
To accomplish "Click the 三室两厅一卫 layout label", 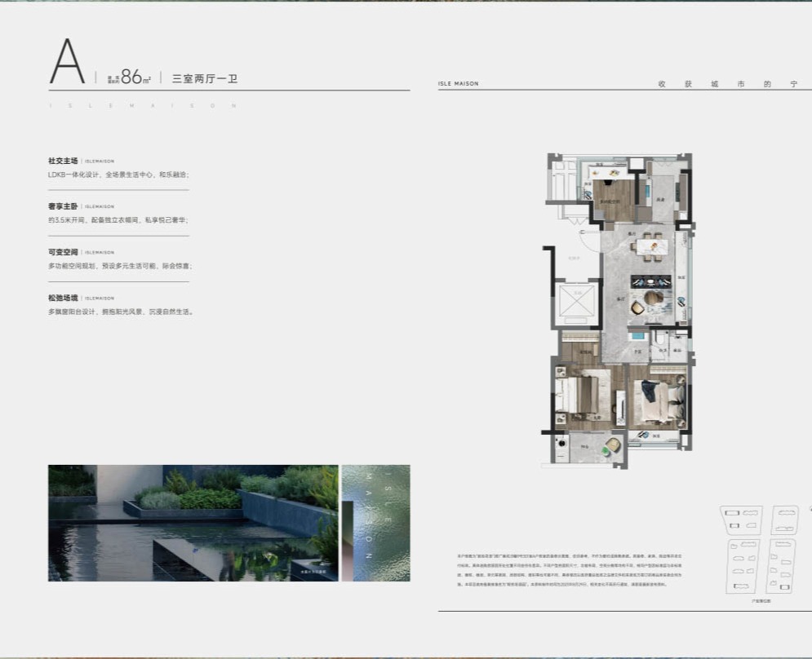I will click(205, 78).
